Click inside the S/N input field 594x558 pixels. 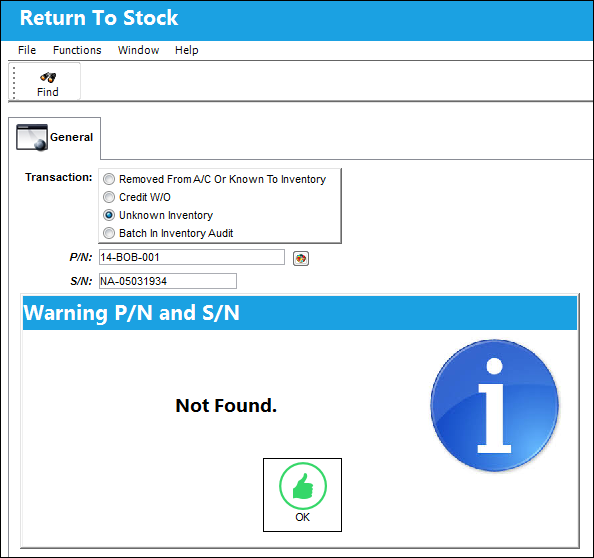[168, 281]
